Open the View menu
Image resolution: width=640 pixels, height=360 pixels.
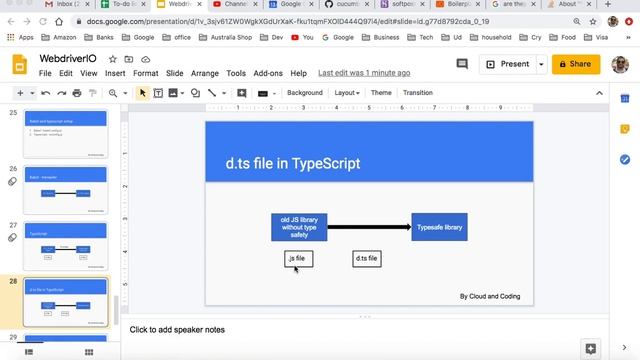[x=89, y=73]
